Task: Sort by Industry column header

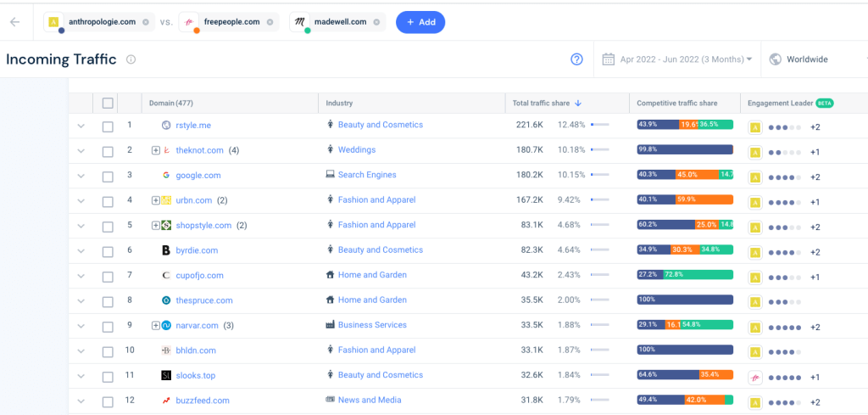Action: (339, 104)
